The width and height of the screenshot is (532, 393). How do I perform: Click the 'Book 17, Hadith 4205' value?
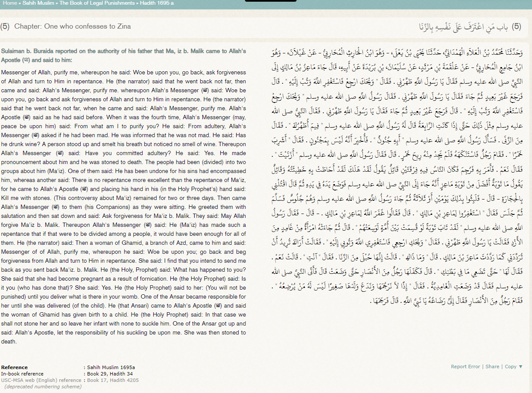[x=113, y=380]
